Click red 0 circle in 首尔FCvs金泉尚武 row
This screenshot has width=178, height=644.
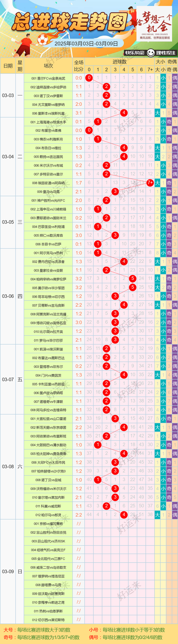click(89, 78)
